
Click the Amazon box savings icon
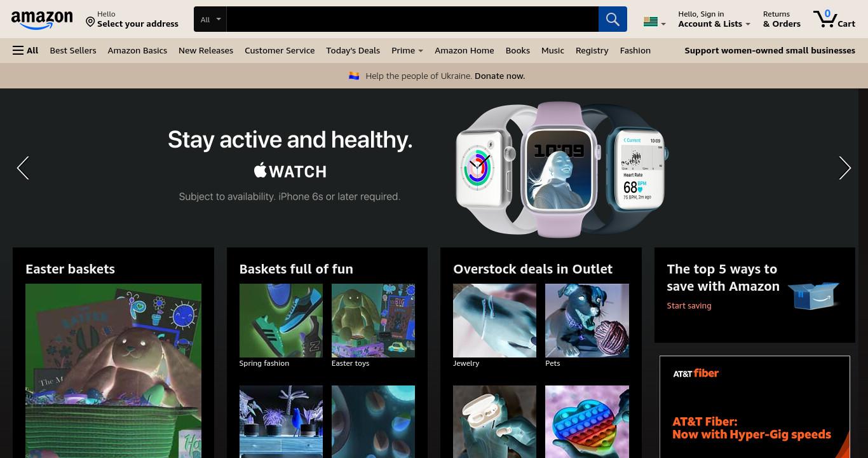(814, 295)
